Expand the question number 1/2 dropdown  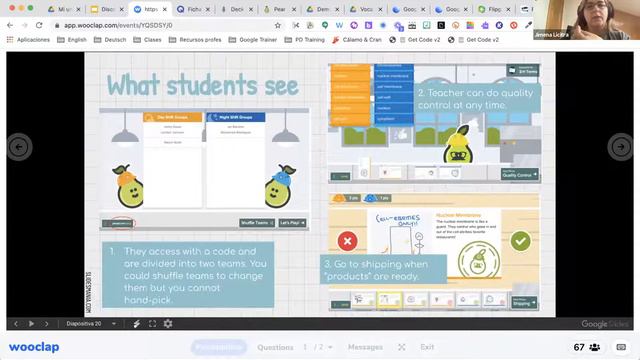[x=318, y=347]
